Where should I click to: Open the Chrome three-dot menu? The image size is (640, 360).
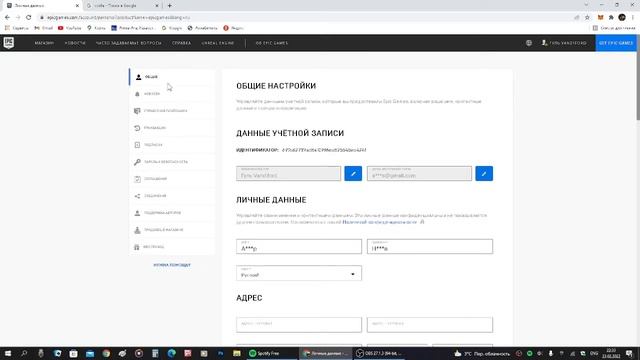tap(633, 18)
